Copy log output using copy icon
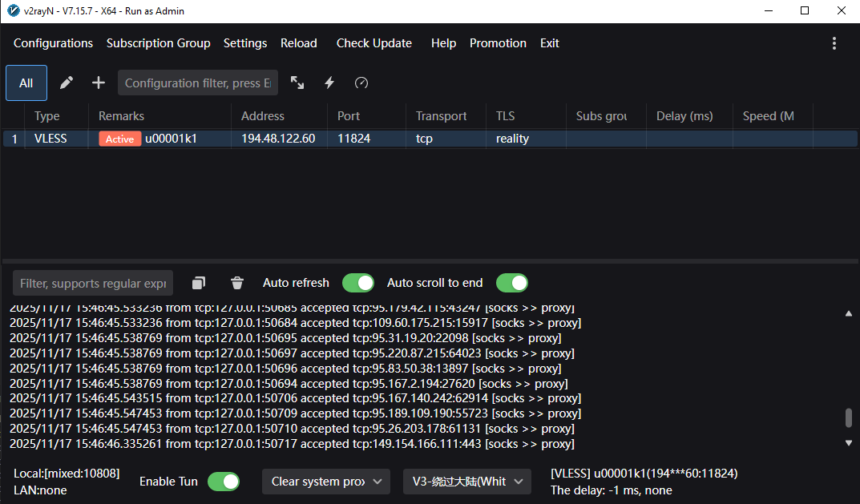The height and width of the screenshot is (504, 860). 199,283
